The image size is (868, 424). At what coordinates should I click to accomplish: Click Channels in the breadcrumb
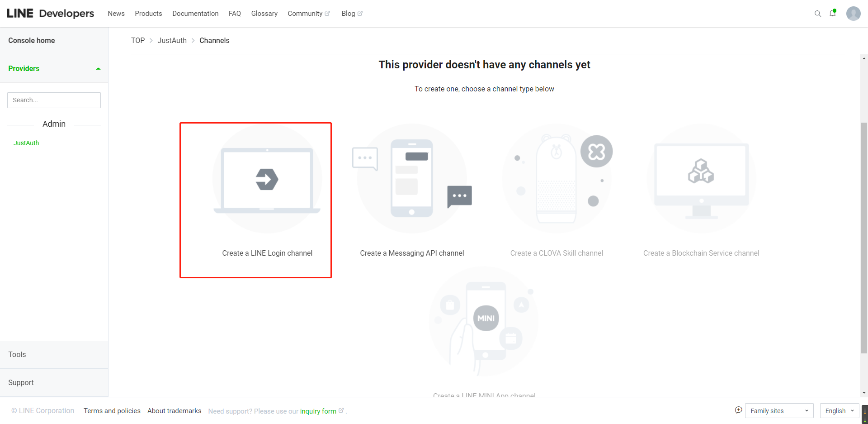[214, 41]
